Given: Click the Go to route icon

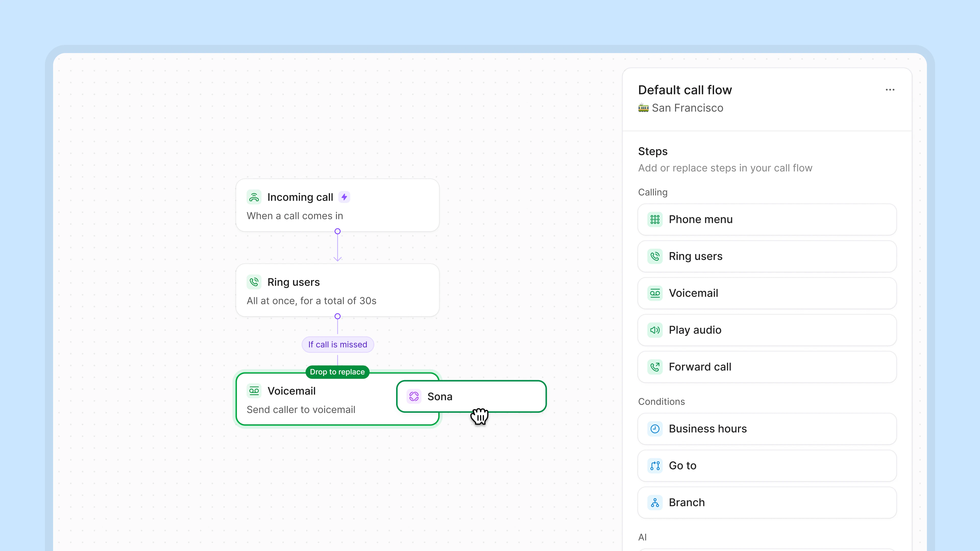Looking at the screenshot, I should pyautogui.click(x=655, y=466).
